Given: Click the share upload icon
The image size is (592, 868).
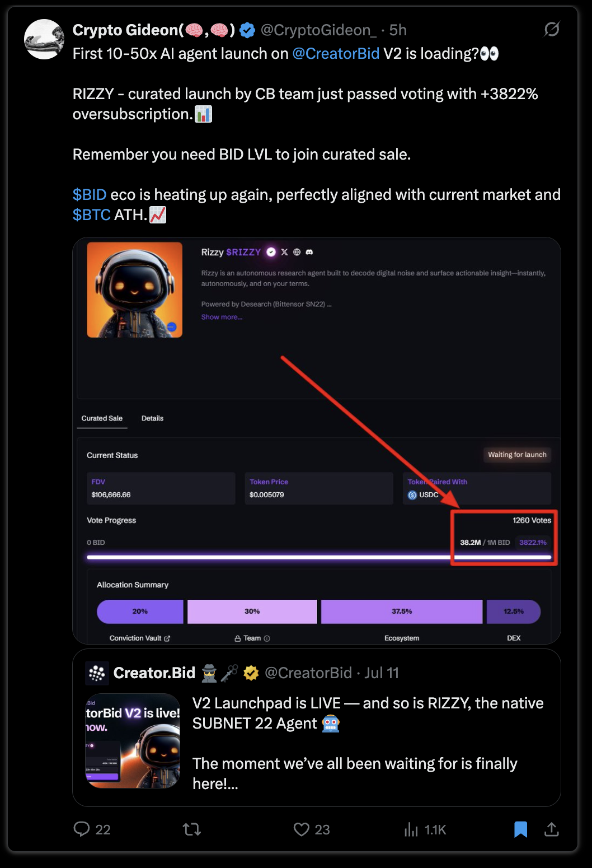Looking at the screenshot, I should [x=552, y=829].
